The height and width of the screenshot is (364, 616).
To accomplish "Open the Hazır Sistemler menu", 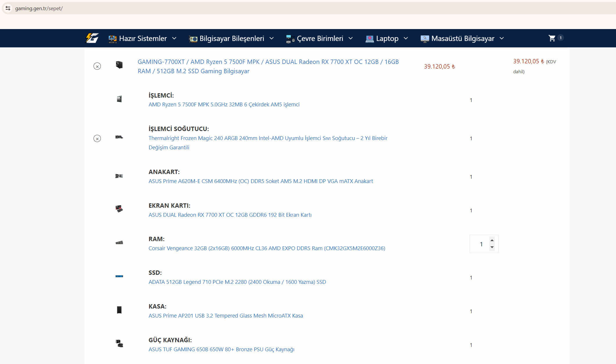I will point(143,38).
